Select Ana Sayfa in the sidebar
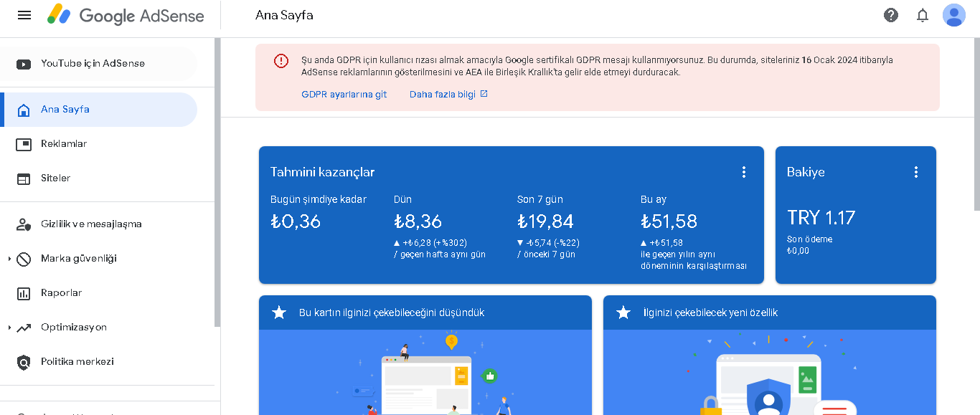 [98, 110]
